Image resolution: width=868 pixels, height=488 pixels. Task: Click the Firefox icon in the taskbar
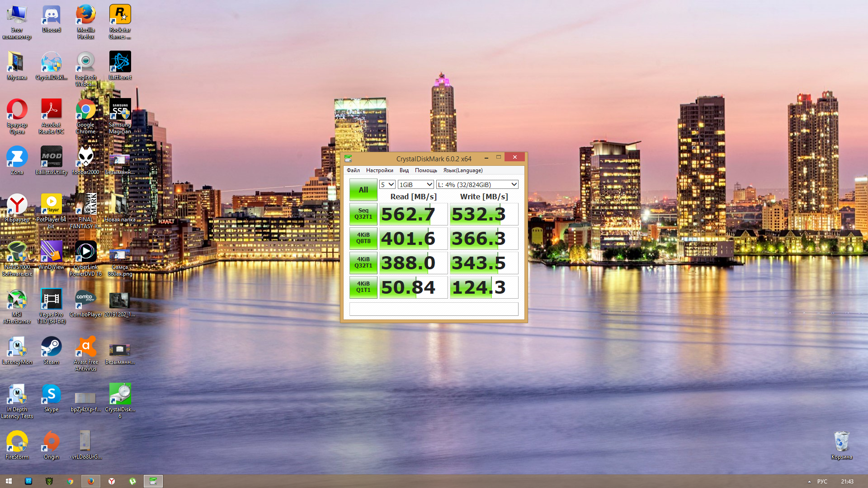click(91, 481)
